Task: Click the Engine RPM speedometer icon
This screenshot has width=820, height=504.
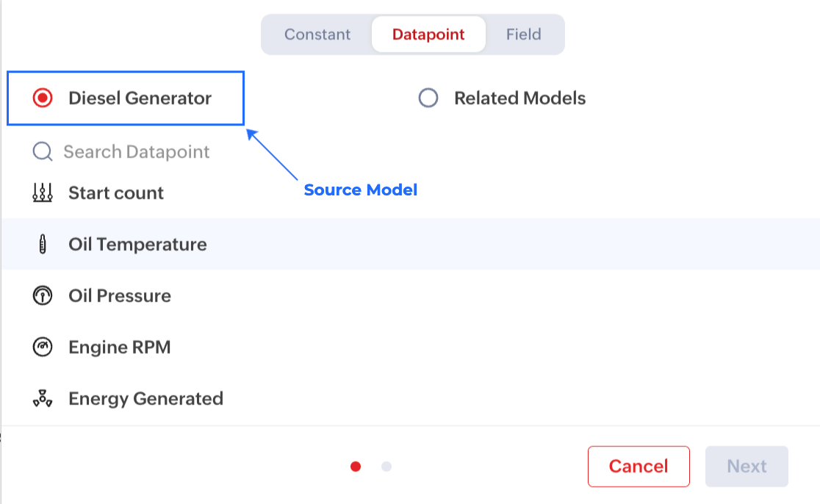Action: click(43, 348)
